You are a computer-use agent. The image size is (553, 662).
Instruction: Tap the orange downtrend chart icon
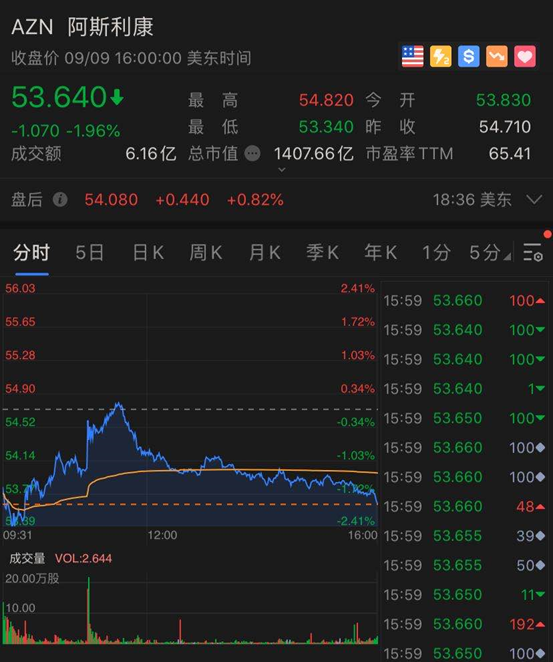pyautogui.click(x=497, y=57)
